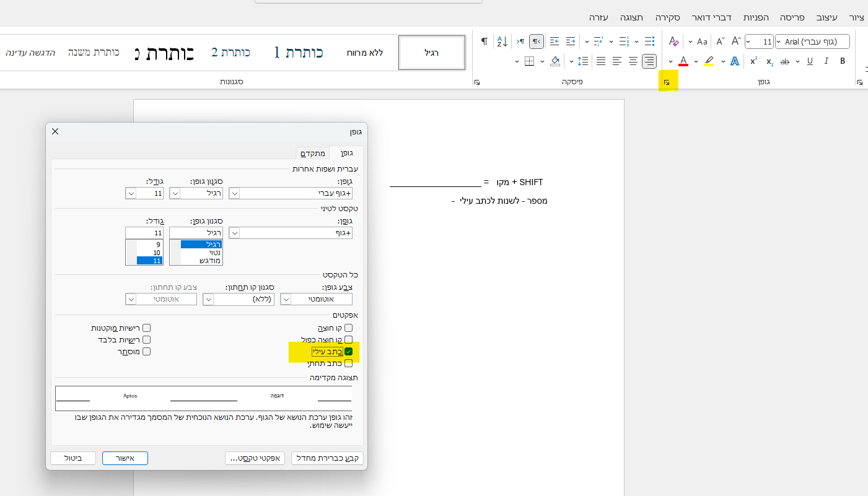Click the קבע כברירת מחדל button
868x496 pixels.
coord(327,458)
